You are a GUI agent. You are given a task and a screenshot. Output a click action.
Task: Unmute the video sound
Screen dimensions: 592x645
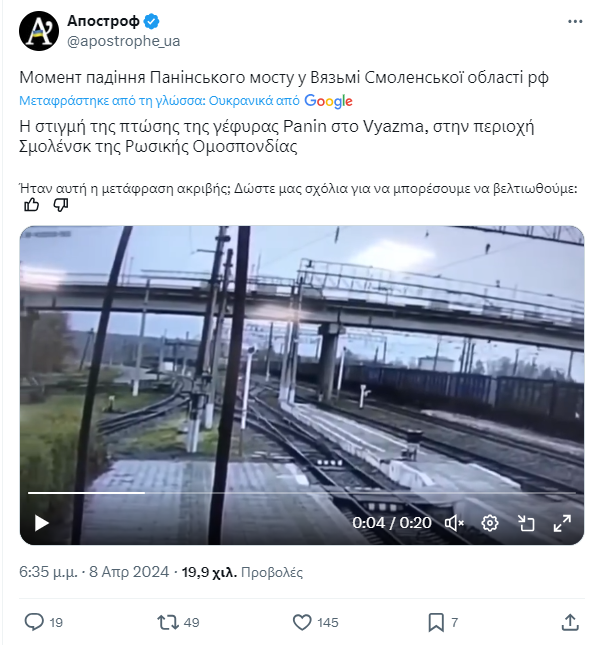(x=454, y=523)
